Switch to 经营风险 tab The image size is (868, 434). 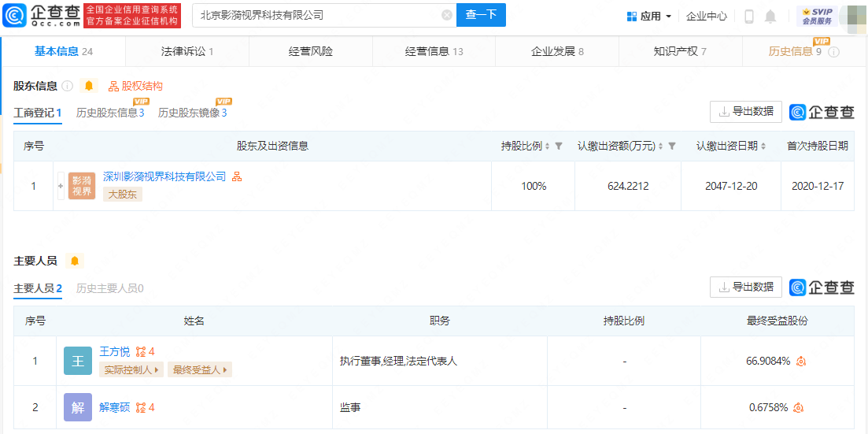[311, 51]
